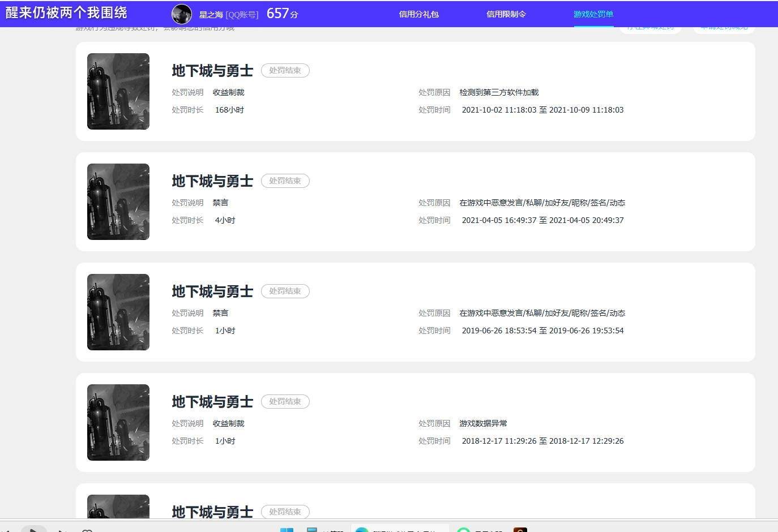The image size is (778, 532).
Task: Click time range starting 2019-06-26 18:53:54
Action: [x=542, y=331]
